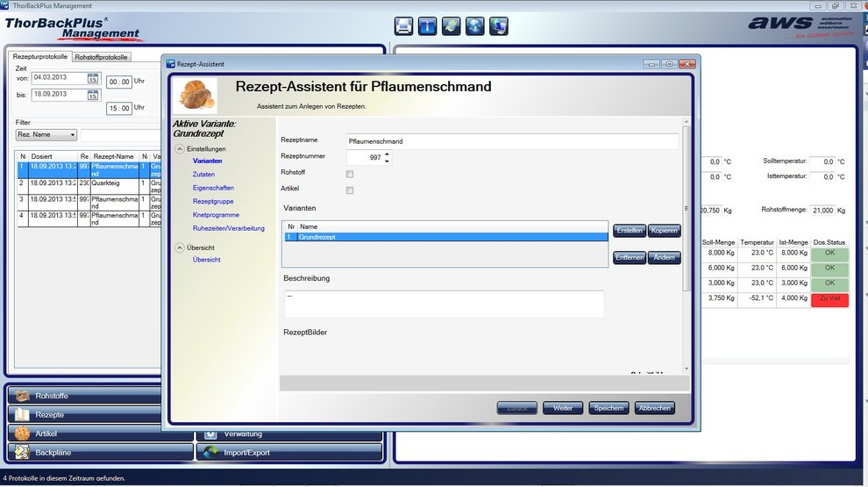The width and height of the screenshot is (868, 487).
Task: Click the wizard scrollbar down arrow
Action: (687, 369)
